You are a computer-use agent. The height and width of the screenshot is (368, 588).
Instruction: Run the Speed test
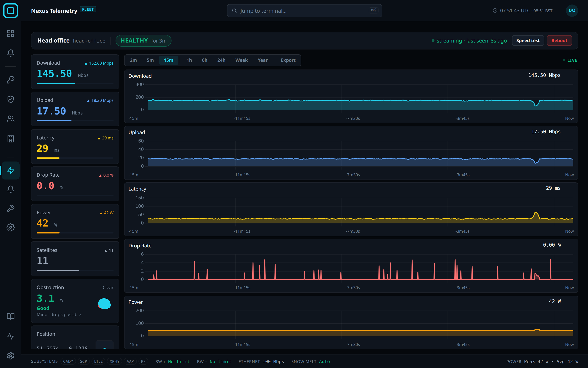528,40
